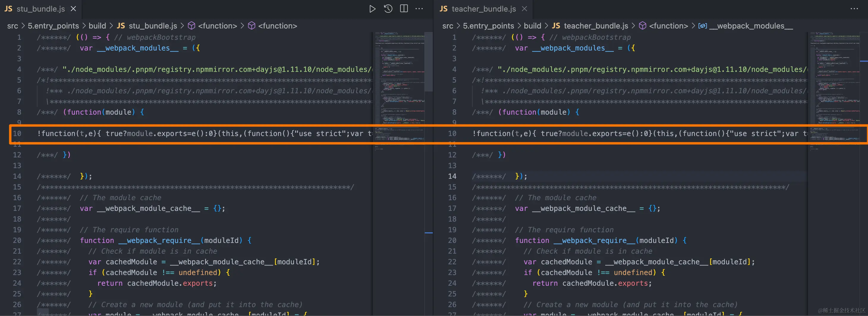Click line number 10 in stu_bundle.js gutter
868x316 pixels.
point(17,133)
